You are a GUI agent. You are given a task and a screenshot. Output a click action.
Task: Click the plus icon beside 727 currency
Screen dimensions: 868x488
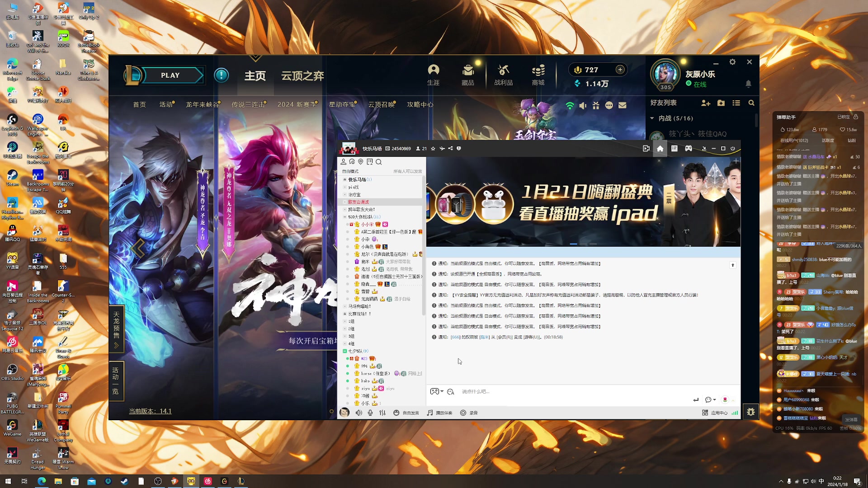pos(620,70)
